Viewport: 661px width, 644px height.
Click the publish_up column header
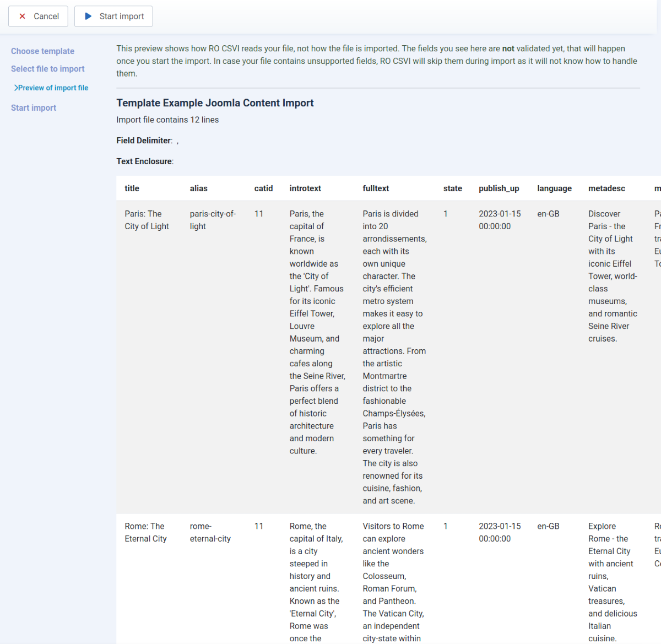click(x=499, y=188)
